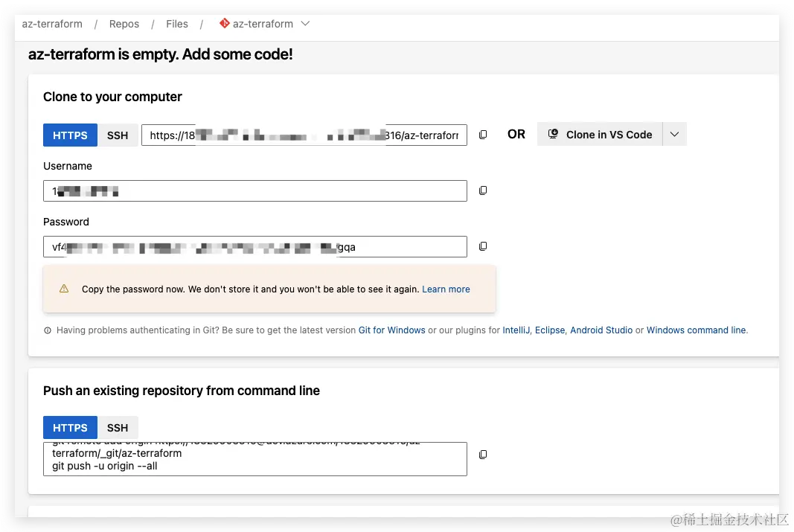
Task: Select HTTPS tab in Clone section
Action: point(70,135)
